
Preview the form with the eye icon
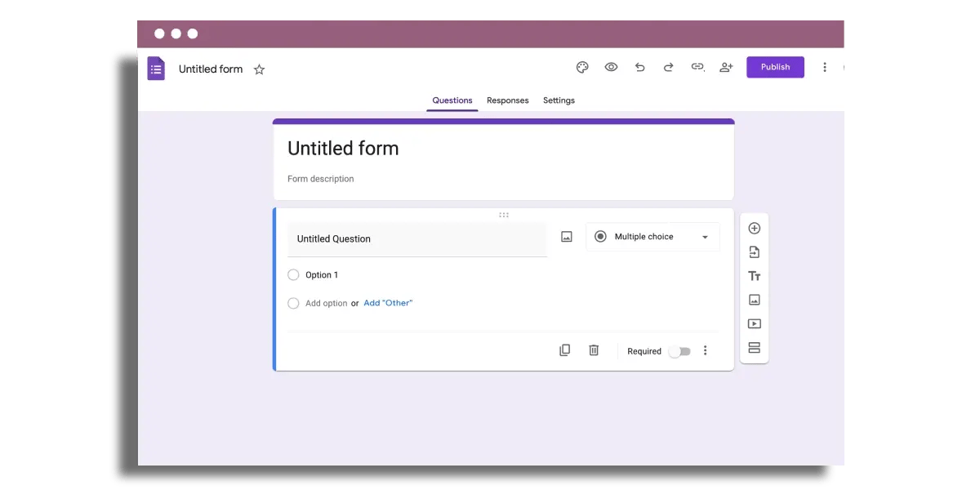click(611, 67)
